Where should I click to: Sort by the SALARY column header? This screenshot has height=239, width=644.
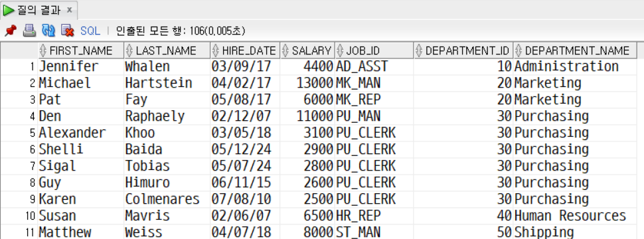click(x=307, y=50)
